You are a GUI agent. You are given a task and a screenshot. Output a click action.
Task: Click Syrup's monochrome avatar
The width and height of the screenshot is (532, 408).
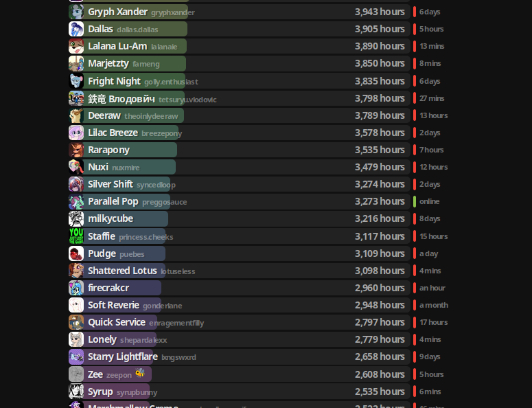click(x=76, y=392)
